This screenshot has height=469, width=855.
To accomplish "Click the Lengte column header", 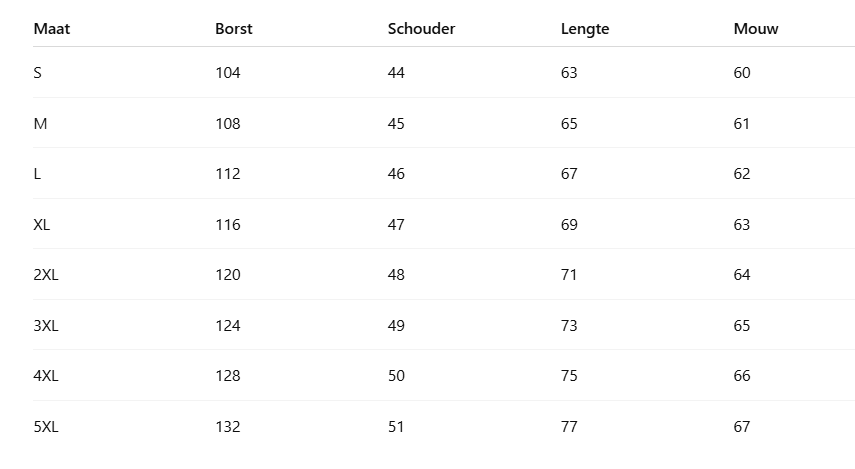I will pos(585,29).
